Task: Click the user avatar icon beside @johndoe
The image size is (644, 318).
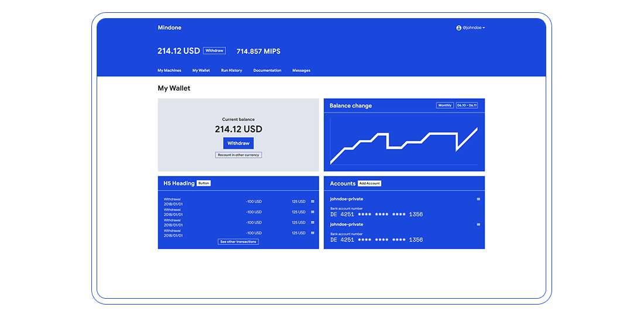Action: click(x=459, y=28)
